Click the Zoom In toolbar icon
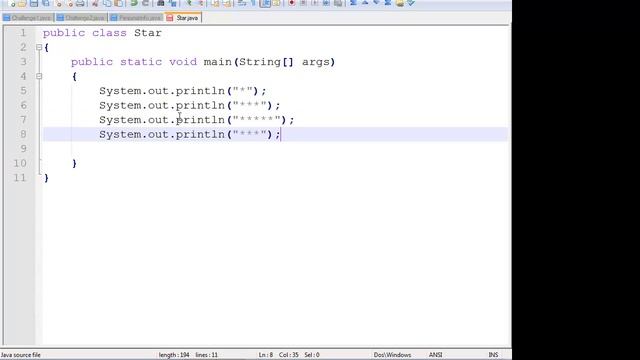The height and width of the screenshot is (360, 640). tap(189, 3)
